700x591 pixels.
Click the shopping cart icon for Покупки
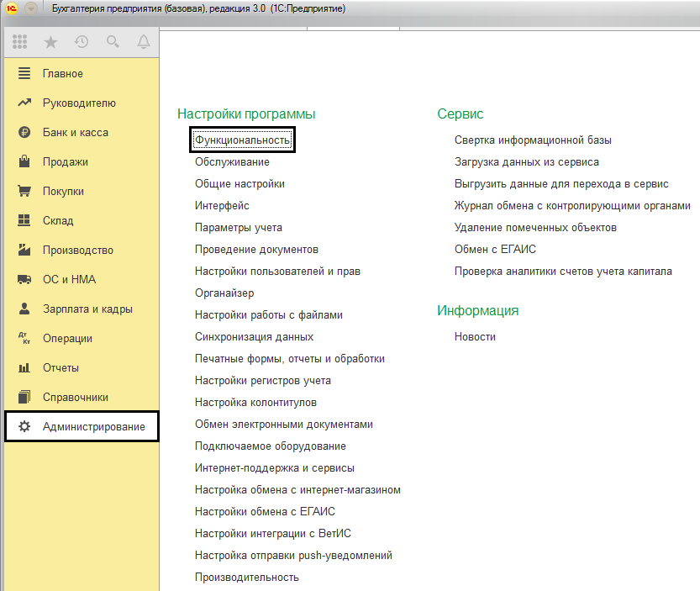[24, 191]
